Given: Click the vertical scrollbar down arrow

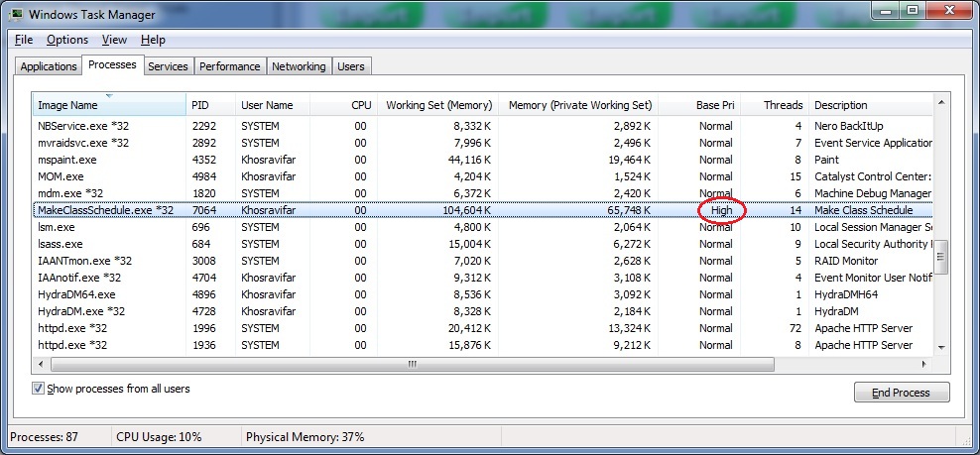Looking at the screenshot, I should coord(941,348).
